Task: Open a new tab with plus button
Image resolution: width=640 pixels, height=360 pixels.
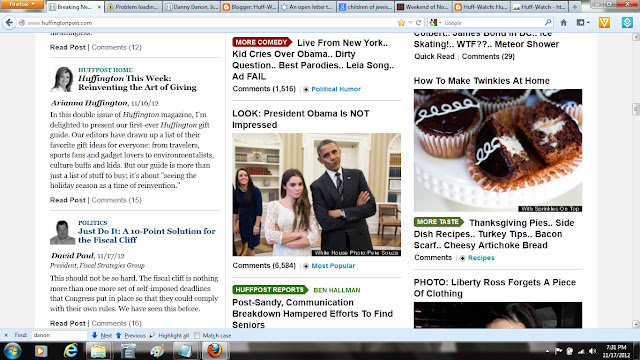Action: point(575,7)
